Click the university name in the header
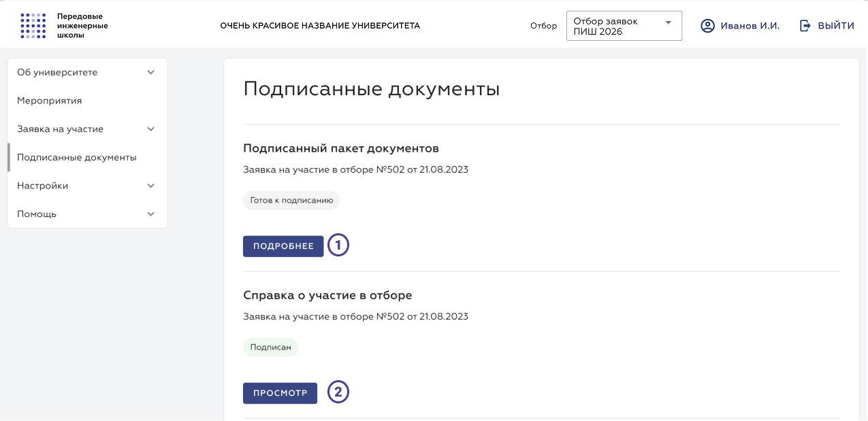This screenshot has width=868, height=421. click(320, 26)
